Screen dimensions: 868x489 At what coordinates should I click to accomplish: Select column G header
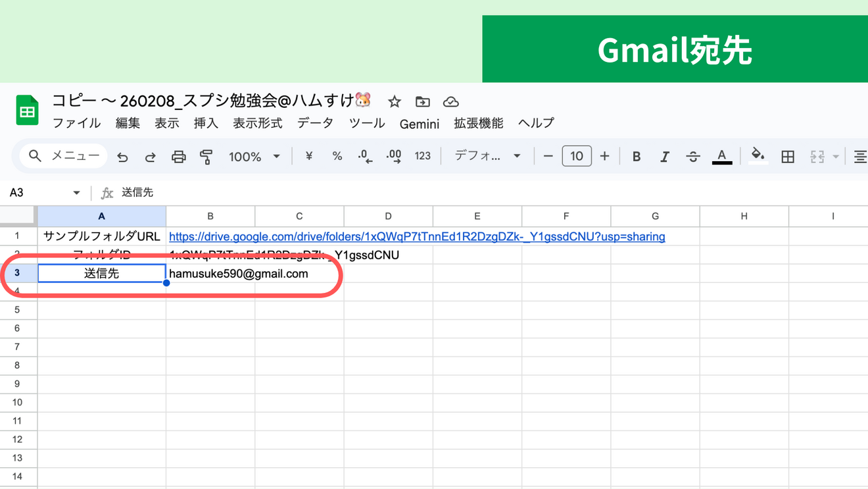tap(655, 217)
